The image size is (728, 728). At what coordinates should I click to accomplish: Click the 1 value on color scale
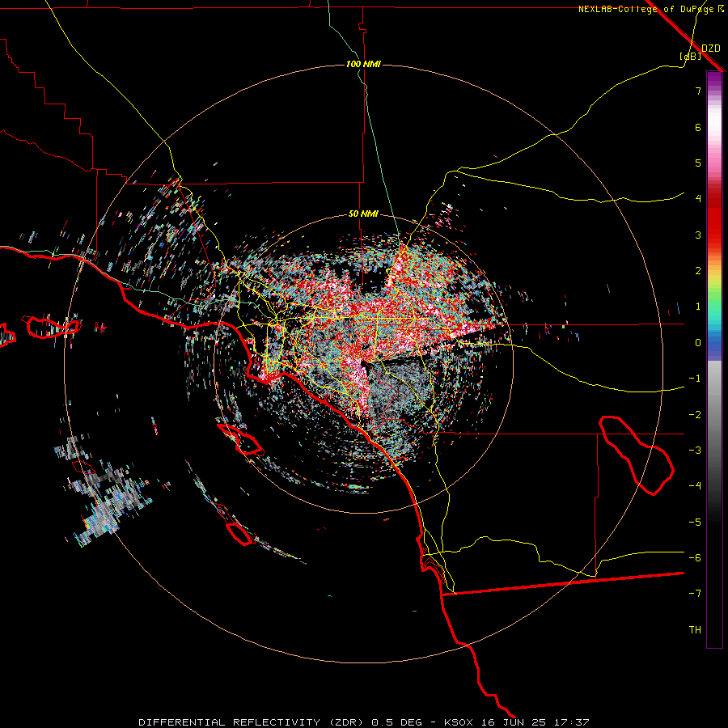coord(698,307)
